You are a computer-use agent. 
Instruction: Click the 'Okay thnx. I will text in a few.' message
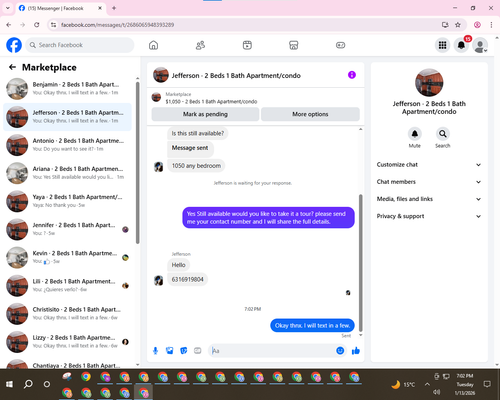(312, 325)
